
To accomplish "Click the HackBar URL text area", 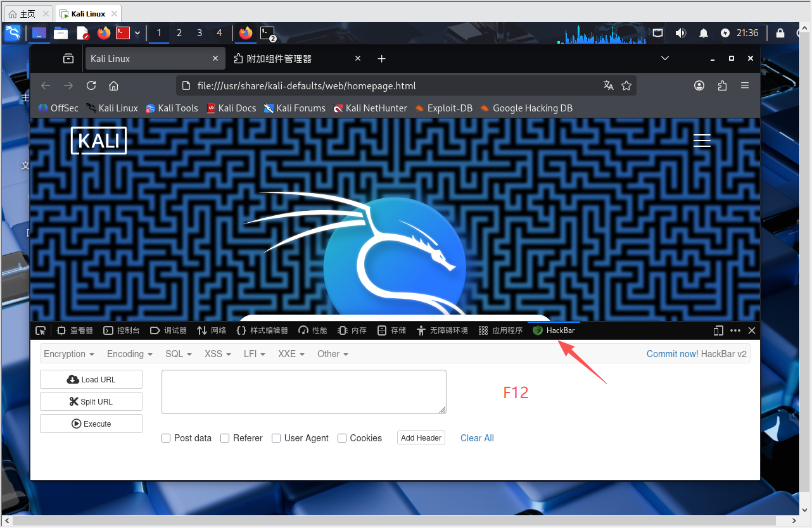I will coord(304,392).
